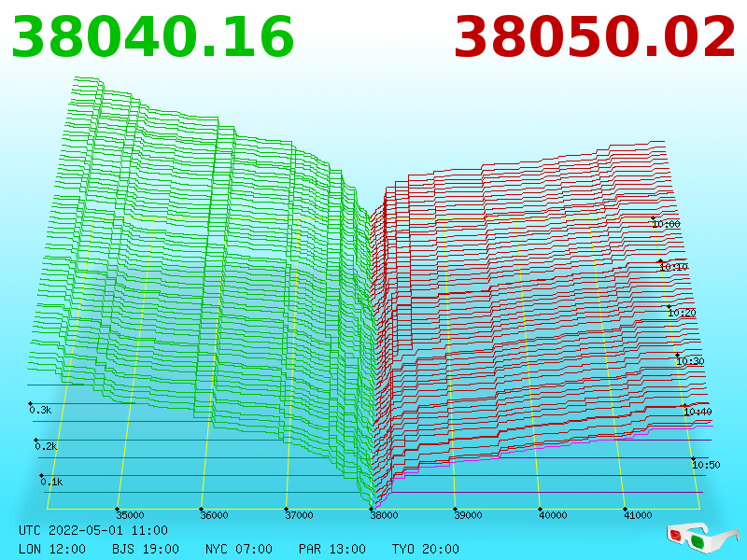Click the 10:00 time axis marker
747x560 pixels.
tap(667, 224)
